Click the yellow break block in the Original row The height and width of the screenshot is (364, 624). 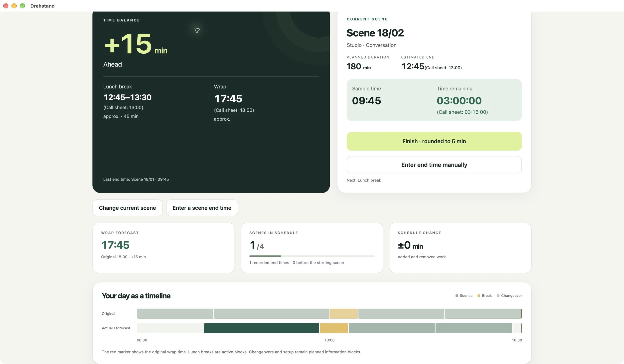343,314
